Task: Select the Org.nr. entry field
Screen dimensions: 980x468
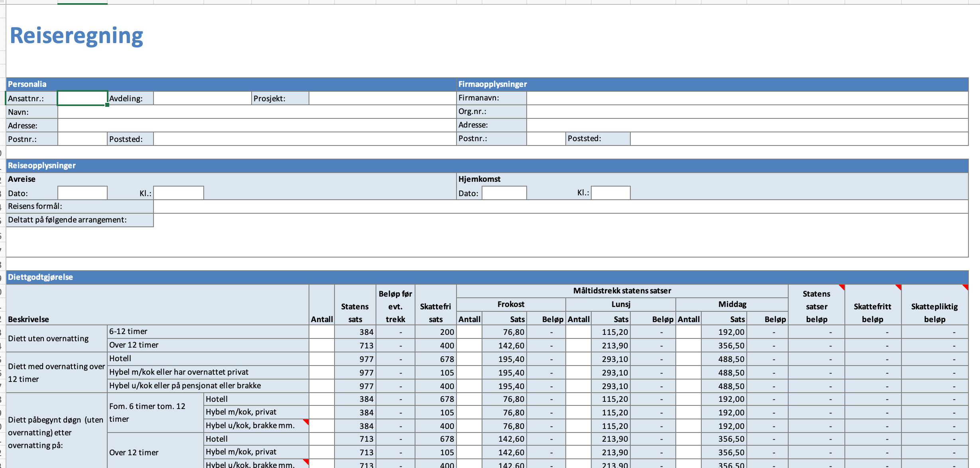Action: click(747, 112)
